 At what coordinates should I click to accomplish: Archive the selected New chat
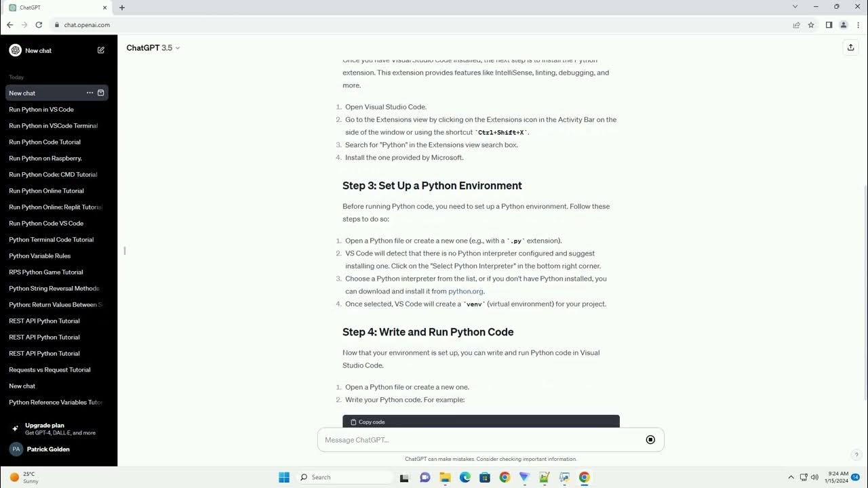[101, 93]
